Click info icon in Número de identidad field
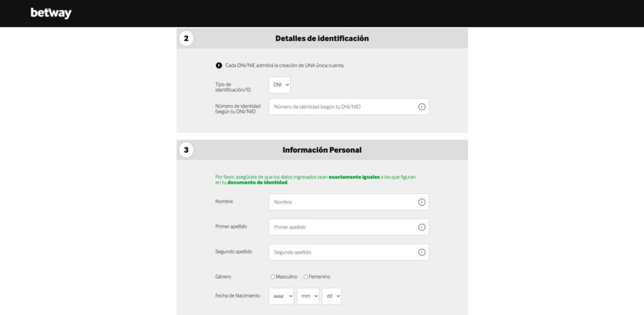Image resolution: width=644 pixels, height=315 pixels. coord(421,107)
